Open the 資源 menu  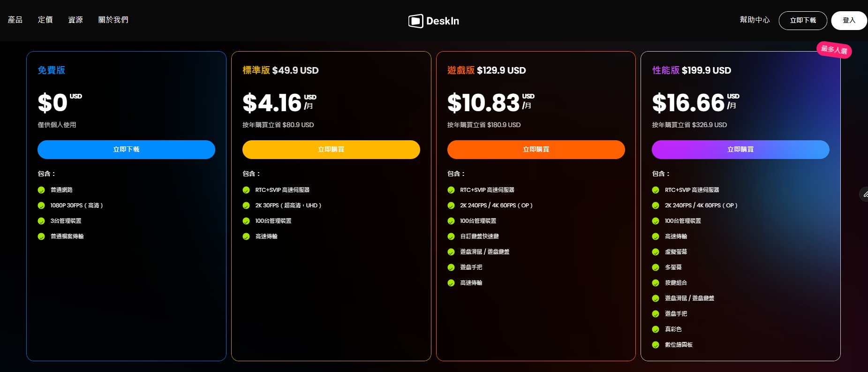click(75, 20)
